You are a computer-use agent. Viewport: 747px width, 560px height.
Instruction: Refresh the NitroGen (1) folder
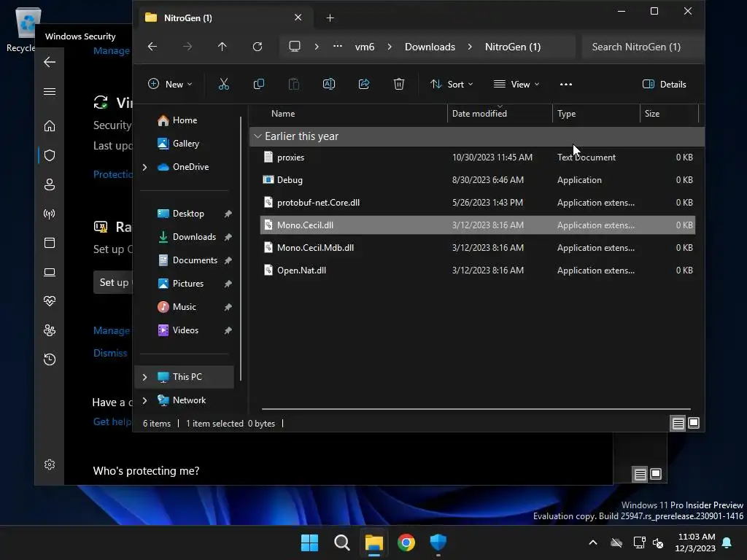click(258, 47)
